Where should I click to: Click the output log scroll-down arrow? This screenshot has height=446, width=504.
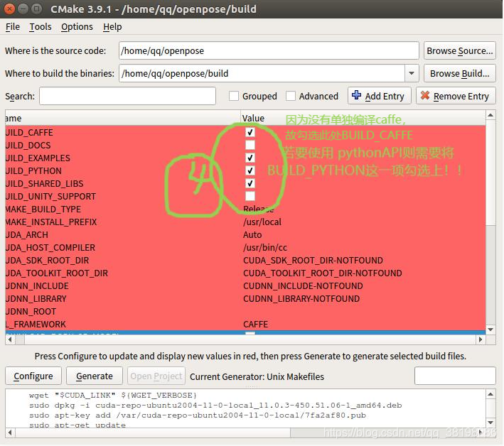[490, 423]
